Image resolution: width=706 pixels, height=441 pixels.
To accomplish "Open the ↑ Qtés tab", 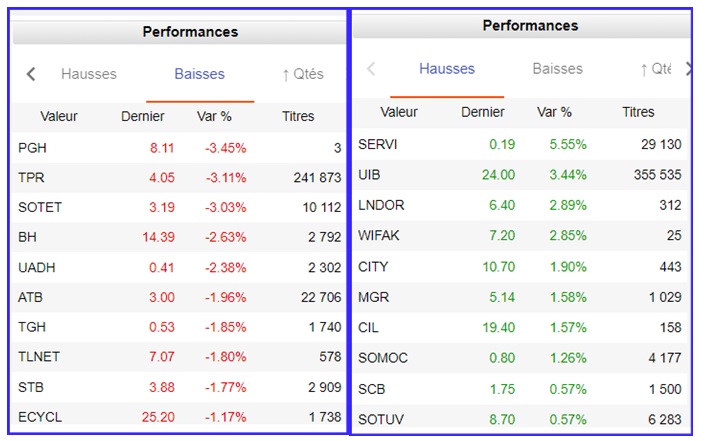I will 303,74.
